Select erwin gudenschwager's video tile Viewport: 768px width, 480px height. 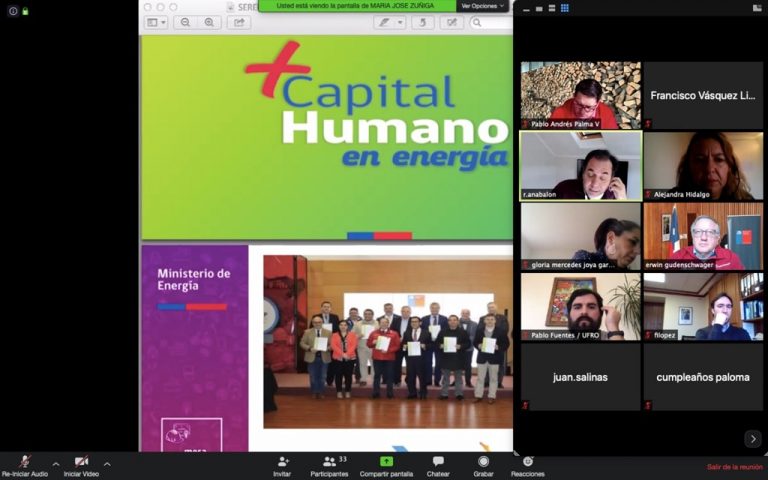(703, 236)
